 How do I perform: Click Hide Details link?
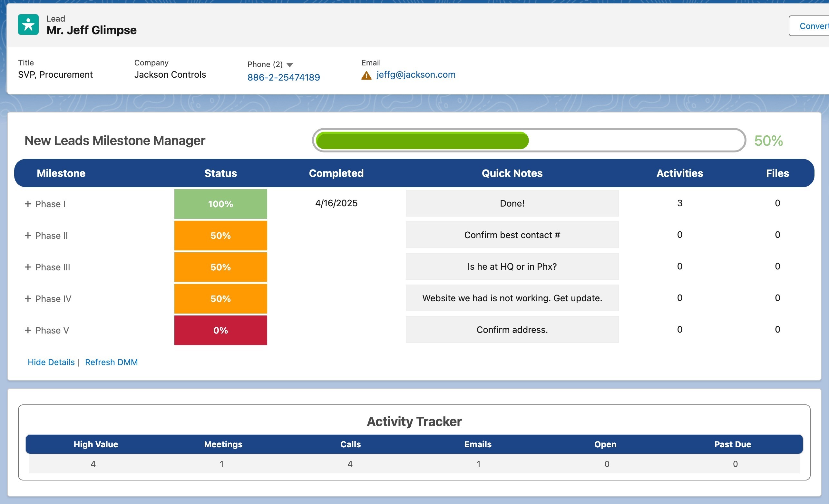(51, 362)
